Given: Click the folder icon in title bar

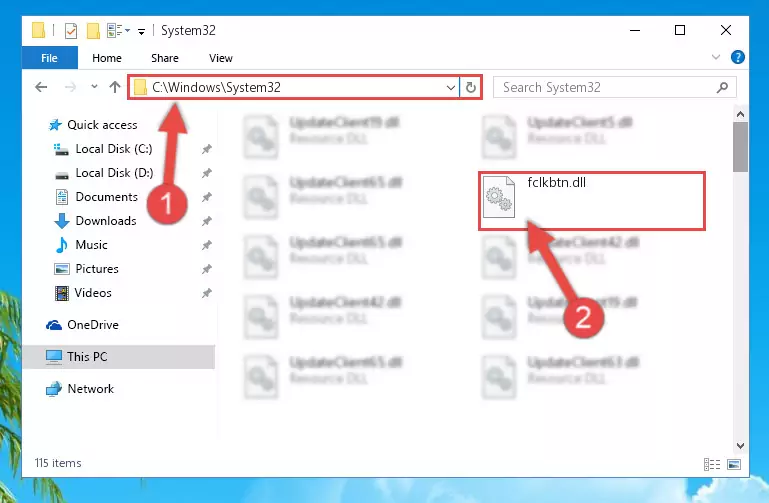Looking at the screenshot, I should 38,30.
